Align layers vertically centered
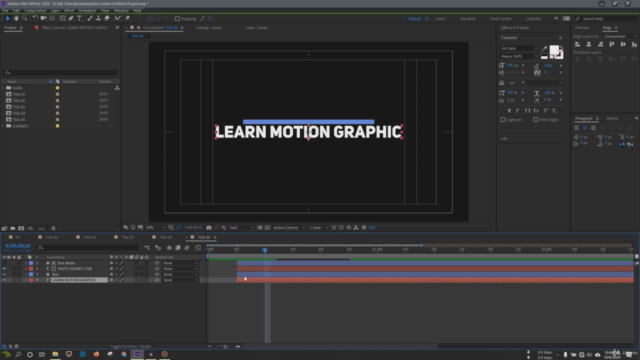The height and width of the screenshot is (360, 640). point(623,44)
